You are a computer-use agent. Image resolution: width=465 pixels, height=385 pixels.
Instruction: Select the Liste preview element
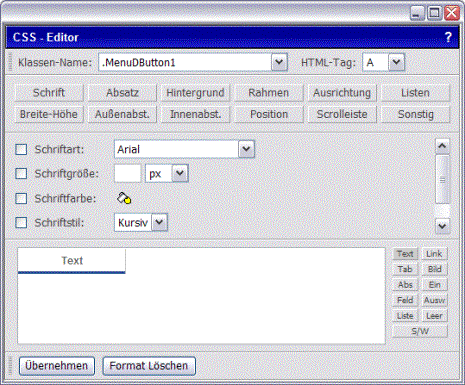click(405, 316)
